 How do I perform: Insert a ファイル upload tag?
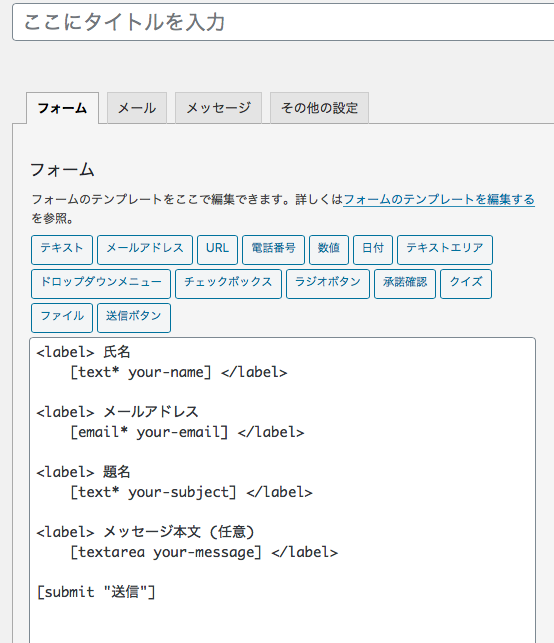(62, 318)
